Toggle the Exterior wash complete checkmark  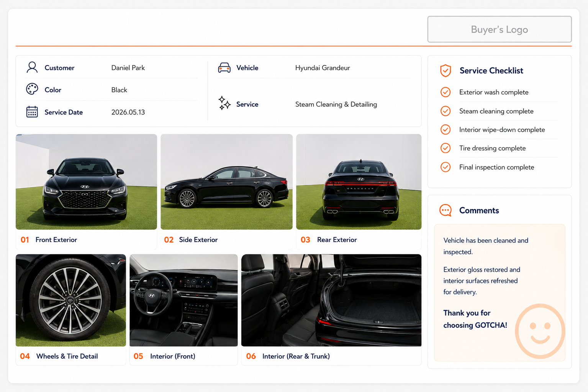point(446,92)
